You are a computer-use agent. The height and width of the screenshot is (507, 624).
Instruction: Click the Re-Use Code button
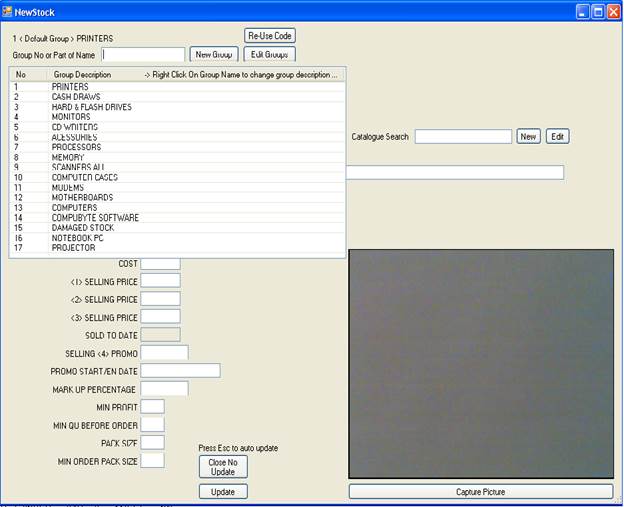(270, 36)
